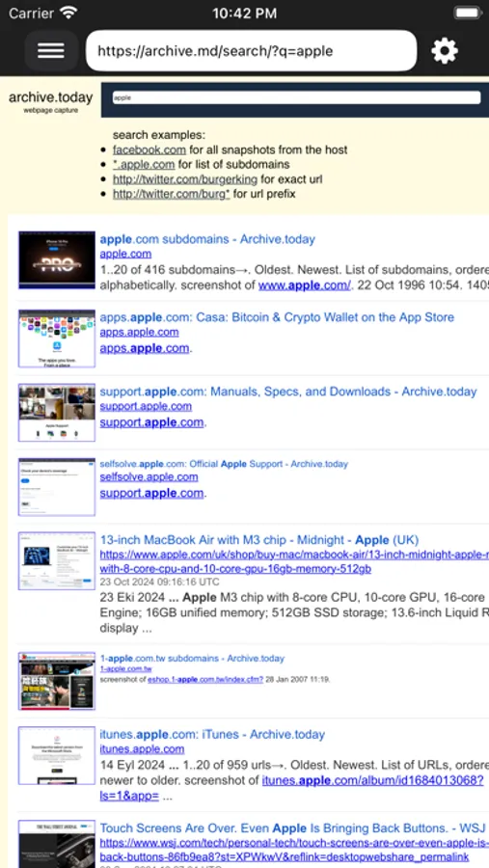Open eshop.1-apple.com.tw/index.cfm screenshot link
Screen dimensions: 489x868
point(205,679)
